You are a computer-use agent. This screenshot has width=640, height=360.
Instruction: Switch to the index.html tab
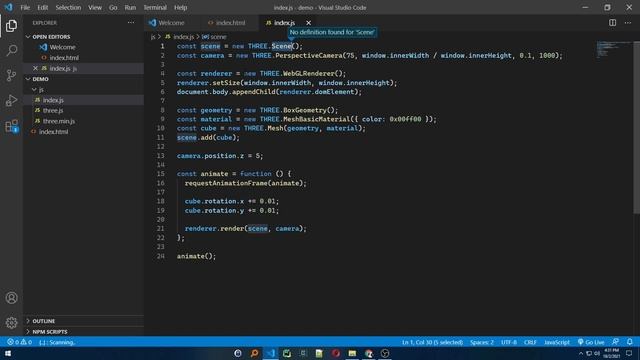pos(230,23)
